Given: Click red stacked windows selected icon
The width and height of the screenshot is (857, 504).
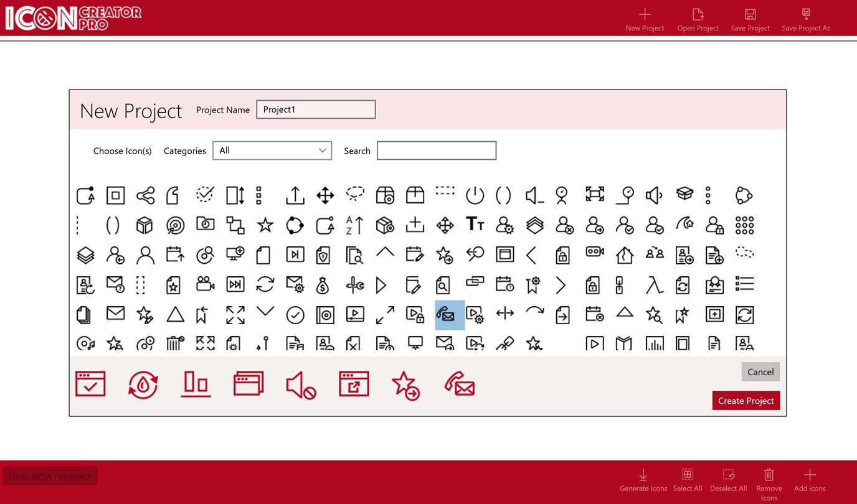Looking at the screenshot, I should pyautogui.click(x=249, y=384).
